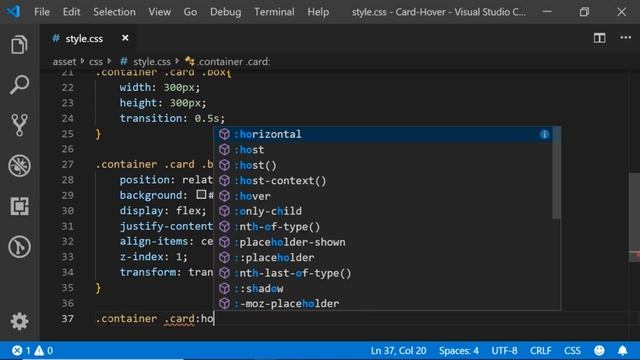This screenshot has width=640, height=360.
Task: Select the :nth-of-type() suggestion
Action: 384,227
